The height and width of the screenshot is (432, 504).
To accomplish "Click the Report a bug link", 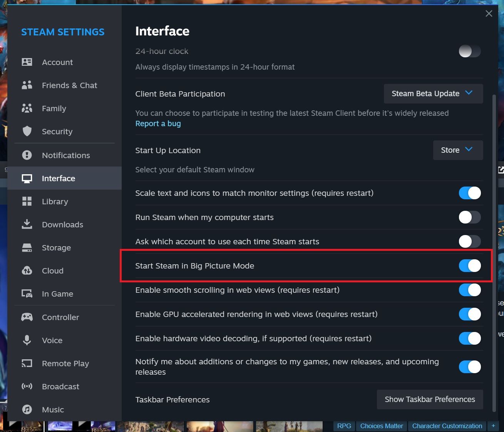I will coord(158,123).
